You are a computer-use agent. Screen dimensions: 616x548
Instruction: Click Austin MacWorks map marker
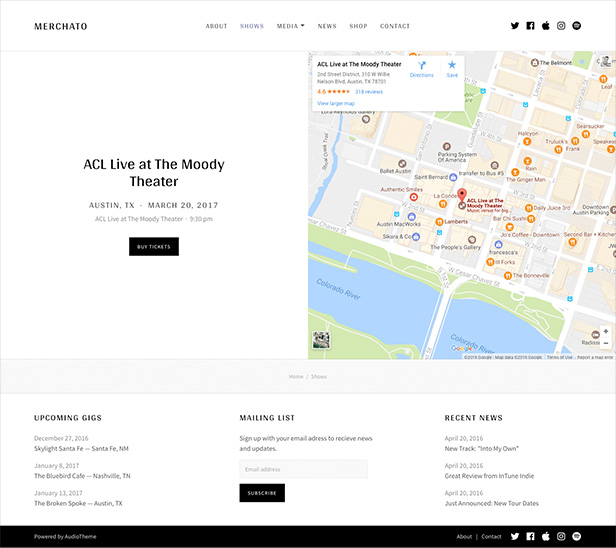(x=411, y=216)
